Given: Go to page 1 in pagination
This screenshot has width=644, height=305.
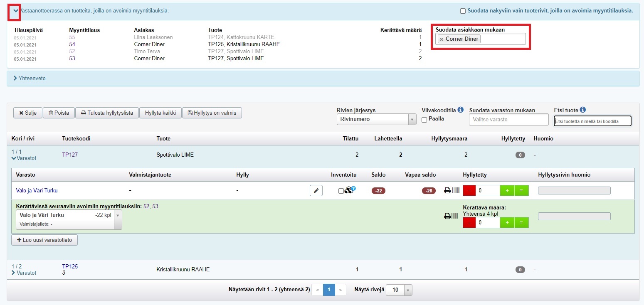Looking at the screenshot, I should (x=329, y=290).
